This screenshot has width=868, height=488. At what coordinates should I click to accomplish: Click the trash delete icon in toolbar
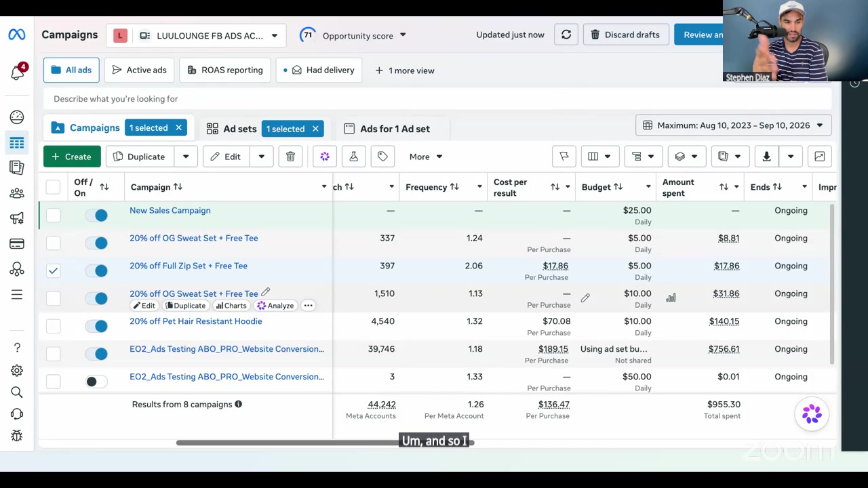point(290,157)
